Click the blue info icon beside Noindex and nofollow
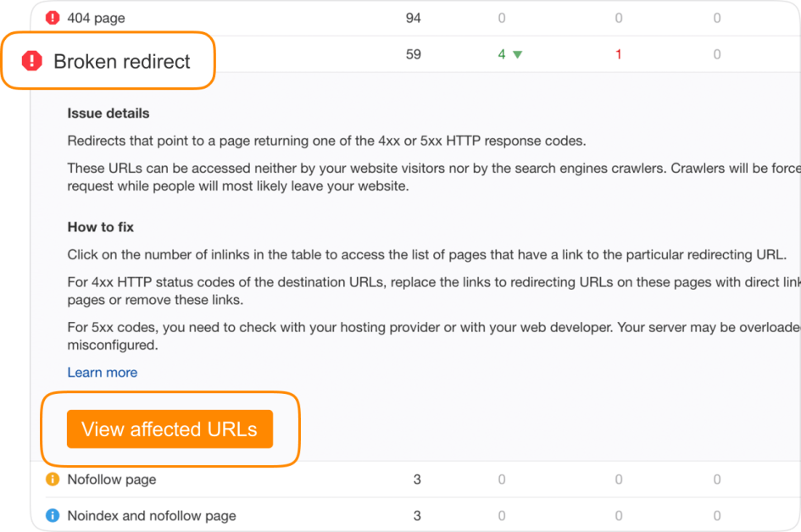The width and height of the screenshot is (801, 532). [x=53, y=515]
